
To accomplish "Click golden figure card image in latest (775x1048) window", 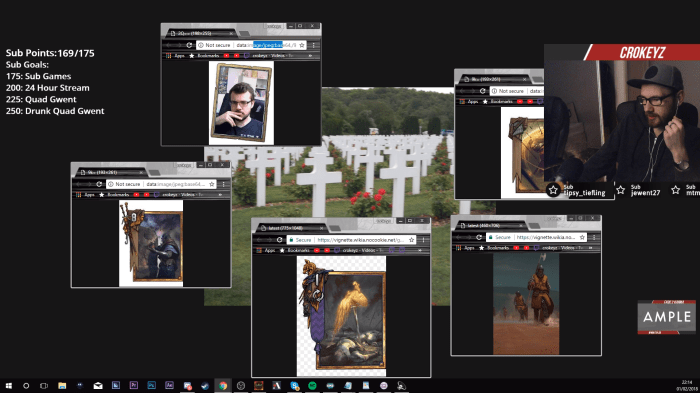I will [x=342, y=316].
